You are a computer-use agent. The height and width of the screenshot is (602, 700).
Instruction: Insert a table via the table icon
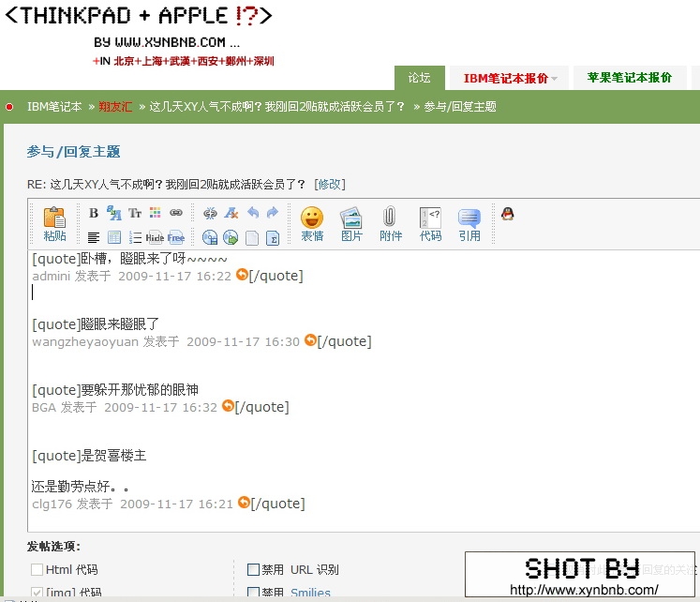tap(114, 237)
